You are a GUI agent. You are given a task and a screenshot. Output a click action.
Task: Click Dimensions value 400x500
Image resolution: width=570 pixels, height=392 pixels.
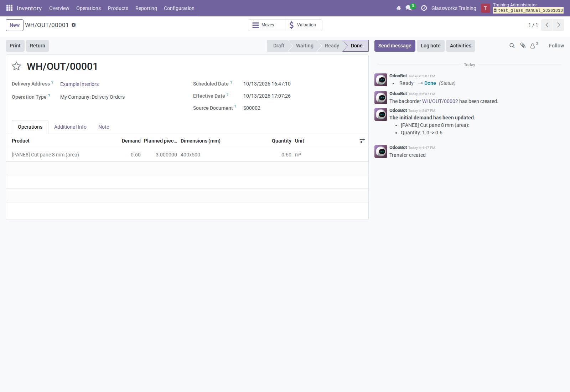[x=190, y=155]
